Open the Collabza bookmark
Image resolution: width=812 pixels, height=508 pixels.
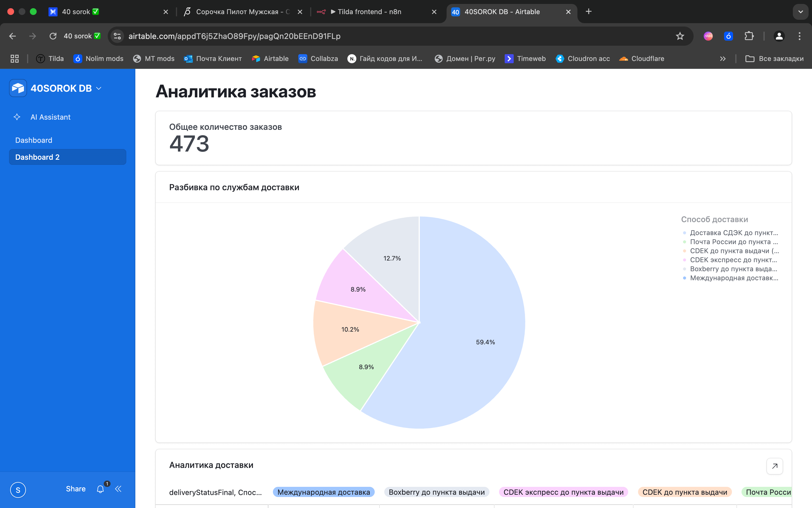click(x=318, y=58)
